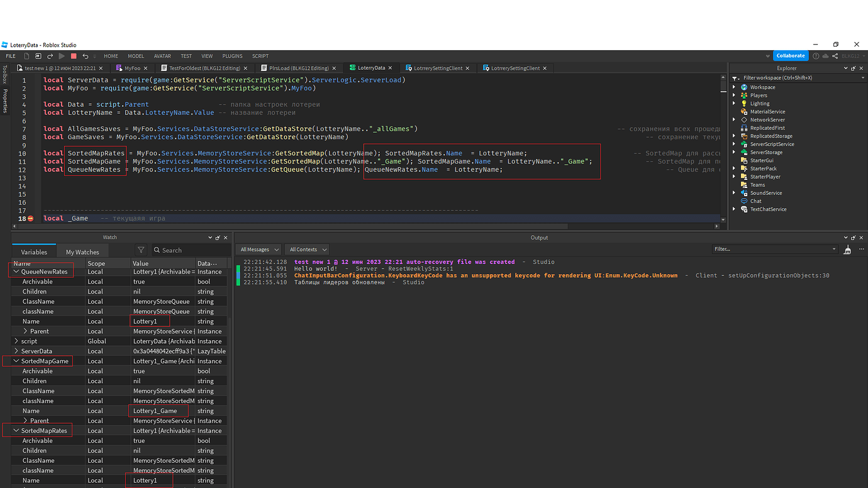Click the Run/Play icon in quick access toolbar
868x488 pixels.
coord(61,56)
